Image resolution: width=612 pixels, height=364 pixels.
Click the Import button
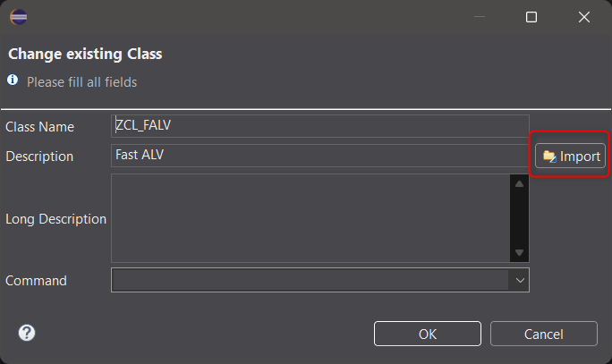point(570,156)
